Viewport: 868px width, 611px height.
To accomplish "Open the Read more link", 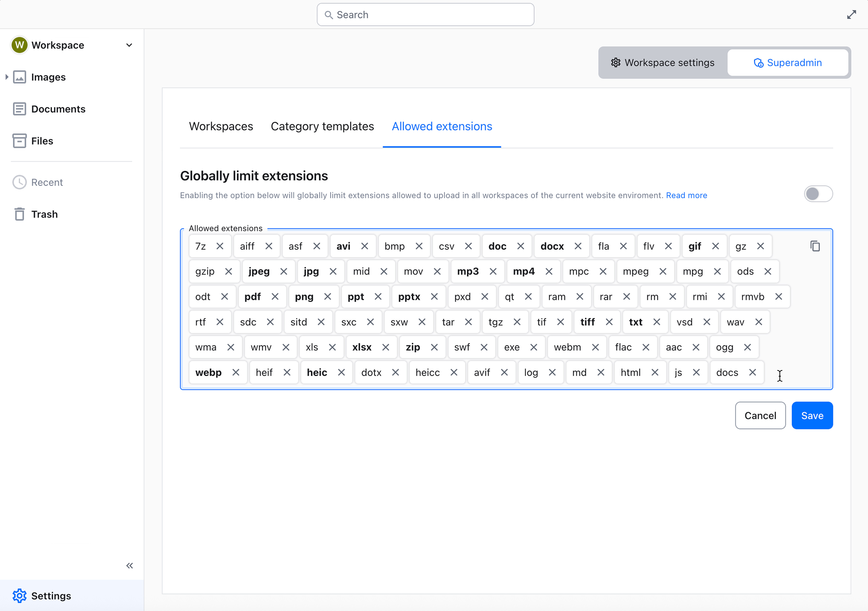I will pyautogui.click(x=686, y=196).
